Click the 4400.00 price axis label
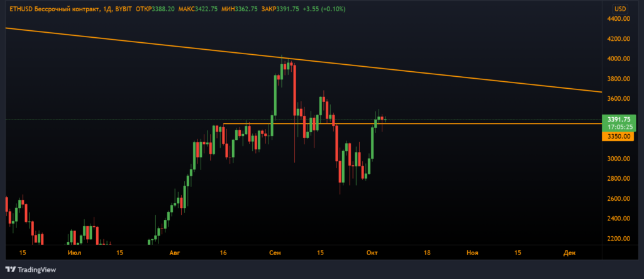644x279 pixels. (618, 18)
